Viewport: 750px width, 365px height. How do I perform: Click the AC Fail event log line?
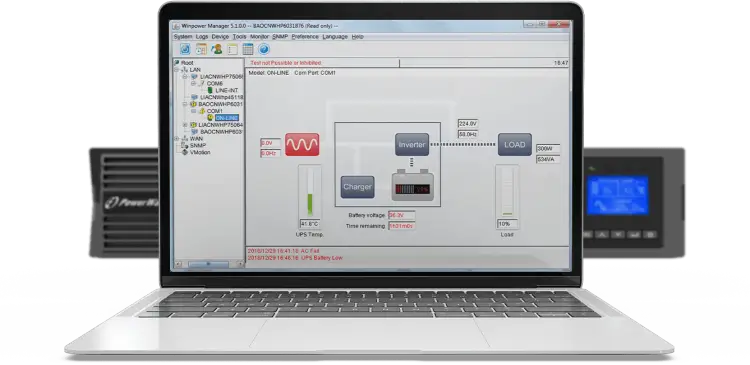283,251
